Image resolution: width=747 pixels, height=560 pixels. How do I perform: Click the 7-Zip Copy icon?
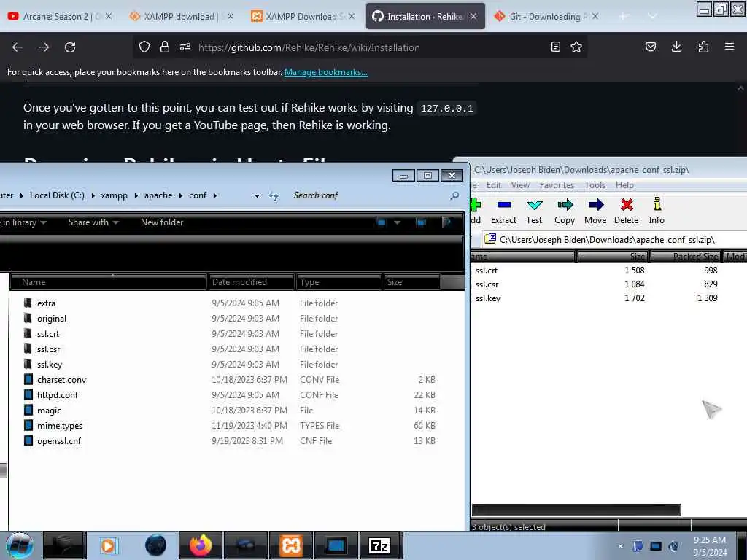[565, 205]
